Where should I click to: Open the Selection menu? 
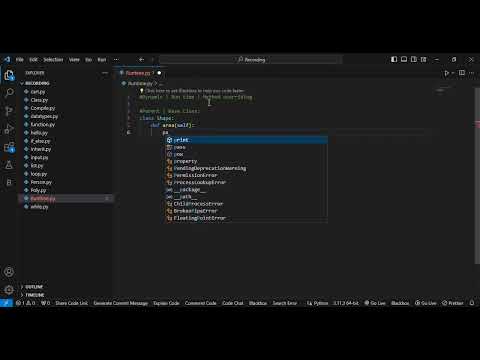tap(53, 60)
